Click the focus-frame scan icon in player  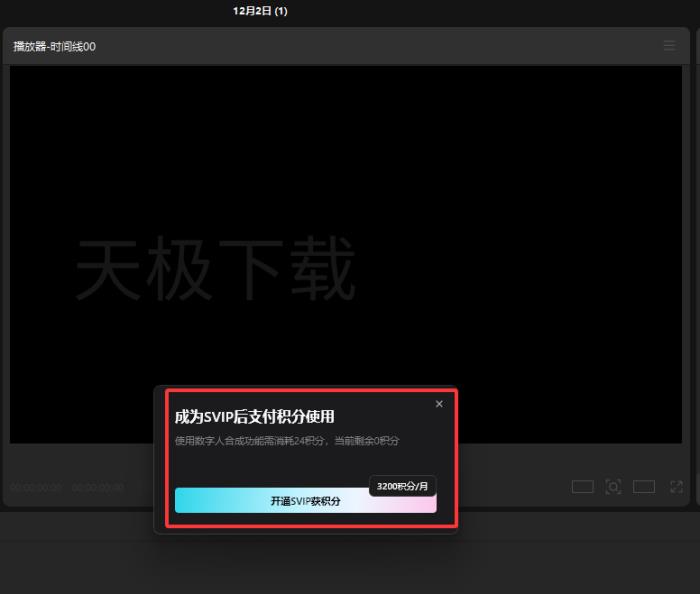coord(613,487)
